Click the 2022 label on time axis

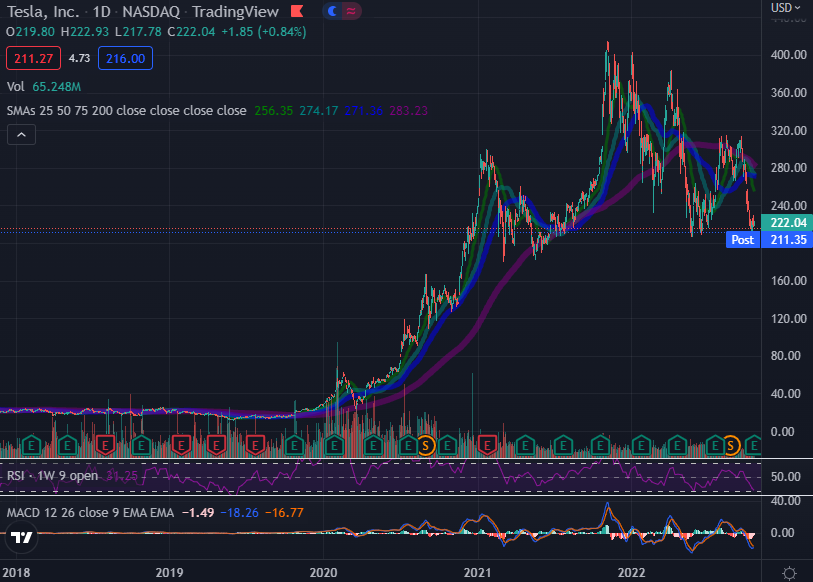point(632,573)
